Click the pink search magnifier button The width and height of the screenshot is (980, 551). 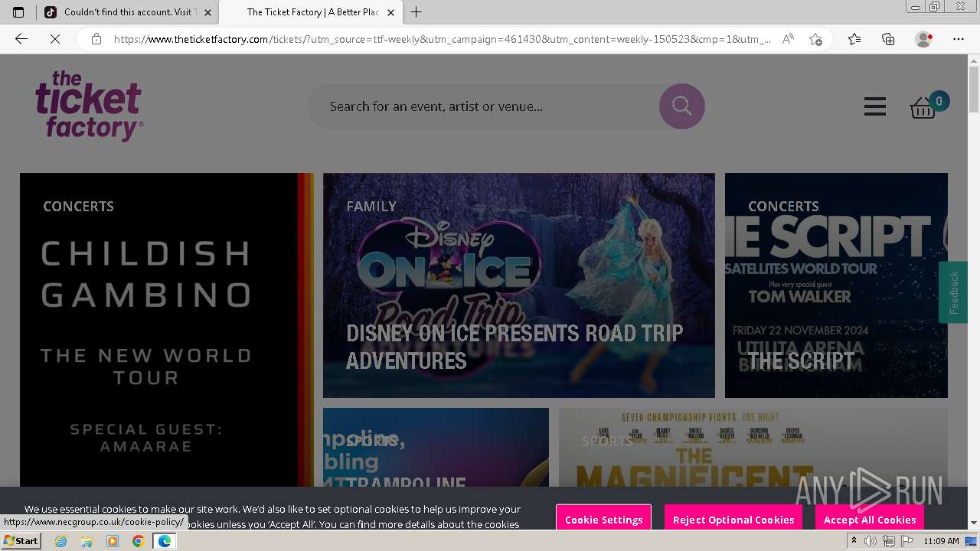click(x=681, y=106)
